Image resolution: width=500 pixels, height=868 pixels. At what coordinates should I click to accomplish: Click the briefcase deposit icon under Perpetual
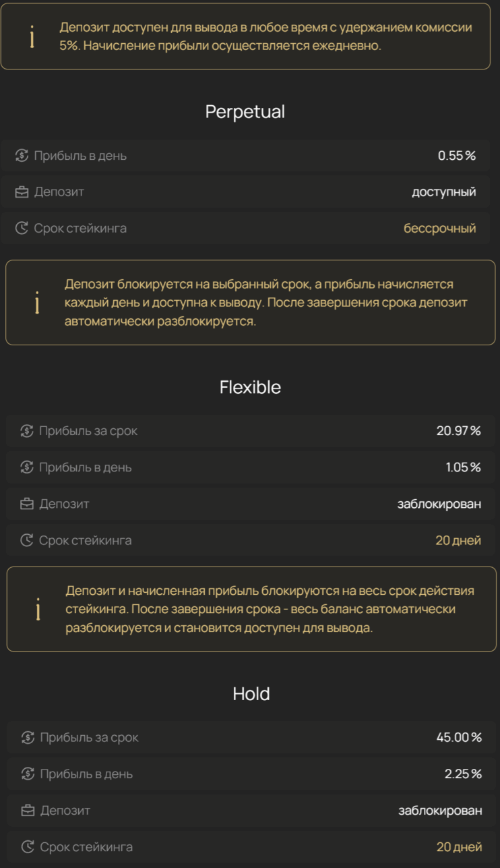(22, 192)
